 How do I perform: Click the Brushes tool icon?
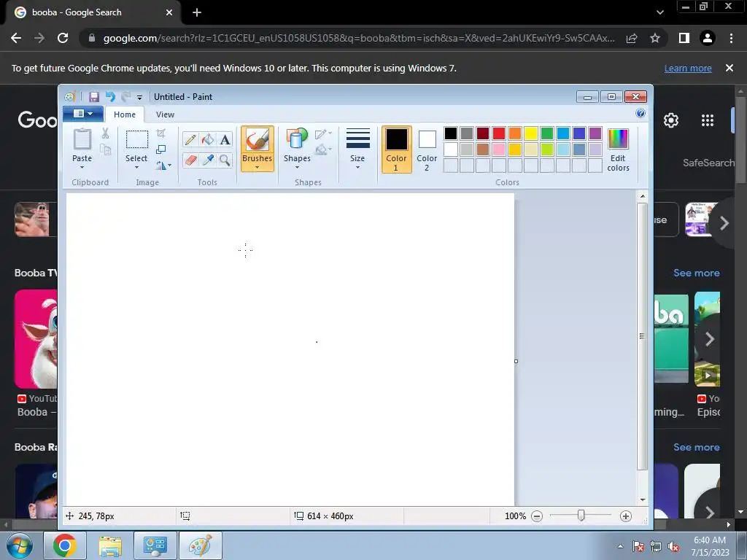[x=258, y=141]
